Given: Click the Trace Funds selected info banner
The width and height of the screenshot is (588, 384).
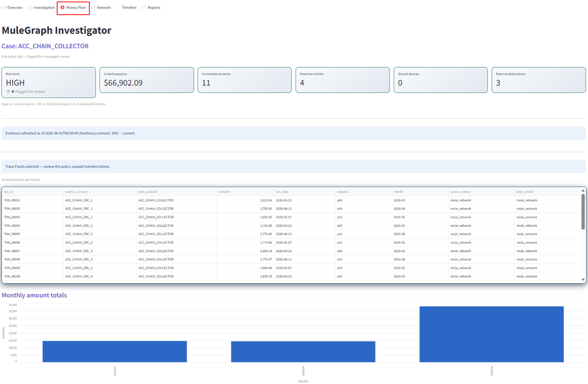Looking at the screenshot, I should click(x=294, y=167).
